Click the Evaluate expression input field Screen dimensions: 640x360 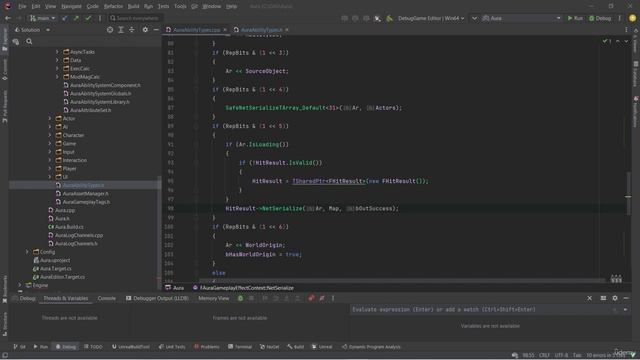(x=482, y=310)
